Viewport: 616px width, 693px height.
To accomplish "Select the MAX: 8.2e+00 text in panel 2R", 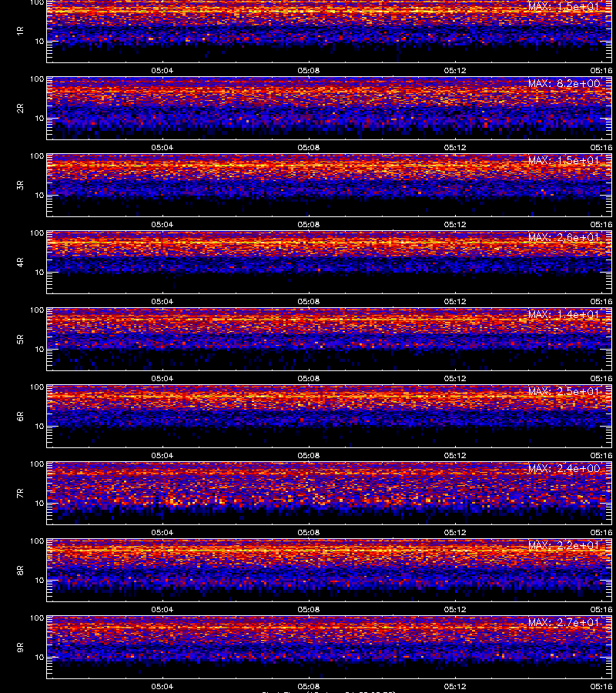I will point(564,83).
